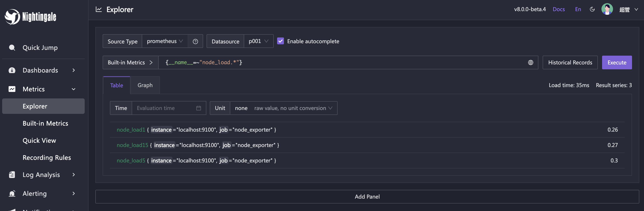This screenshot has height=211, width=644.
Task: Click the Dashboards sidebar icon
Action: coord(12,70)
